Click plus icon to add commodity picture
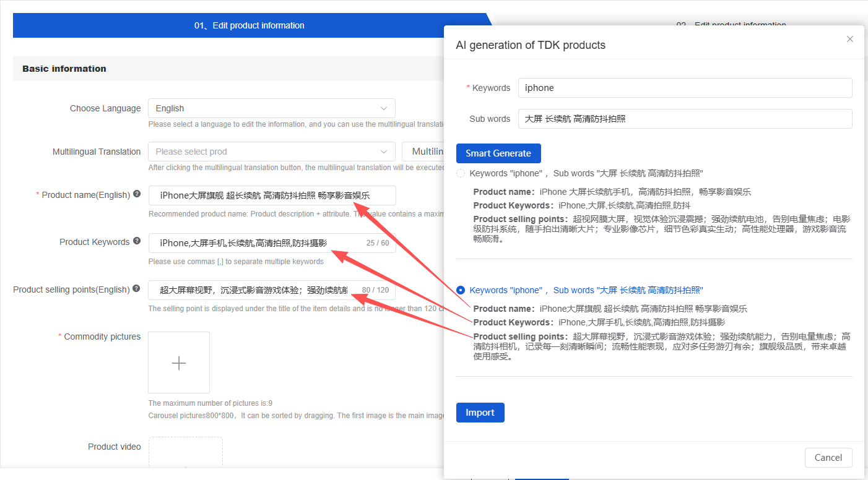Screen dimensions: 868x480 click(x=179, y=362)
